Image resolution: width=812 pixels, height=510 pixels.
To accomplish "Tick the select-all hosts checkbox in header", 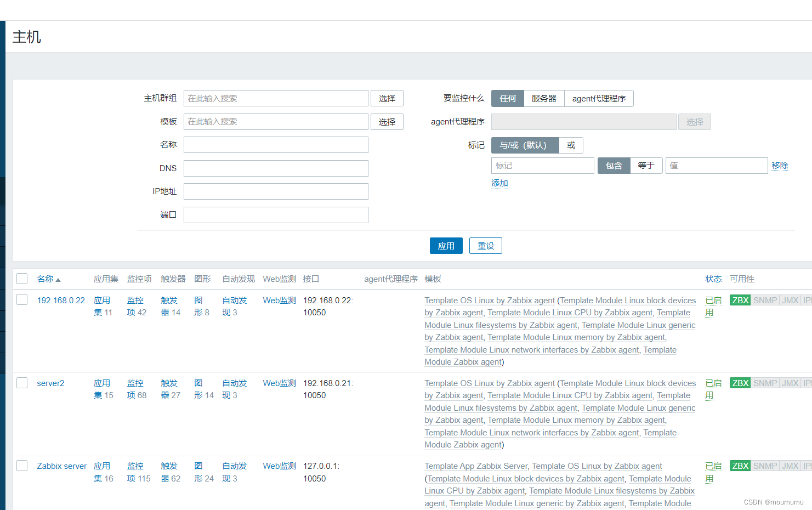I will tap(22, 279).
